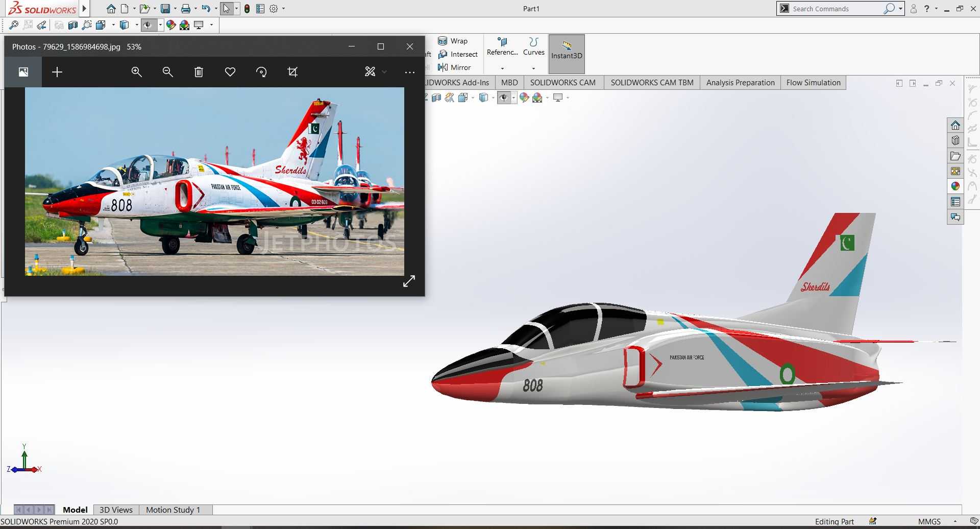Click the Edit & Create scissors button
This screenshot has height=529, width=980.
click(x=370, y=72)
